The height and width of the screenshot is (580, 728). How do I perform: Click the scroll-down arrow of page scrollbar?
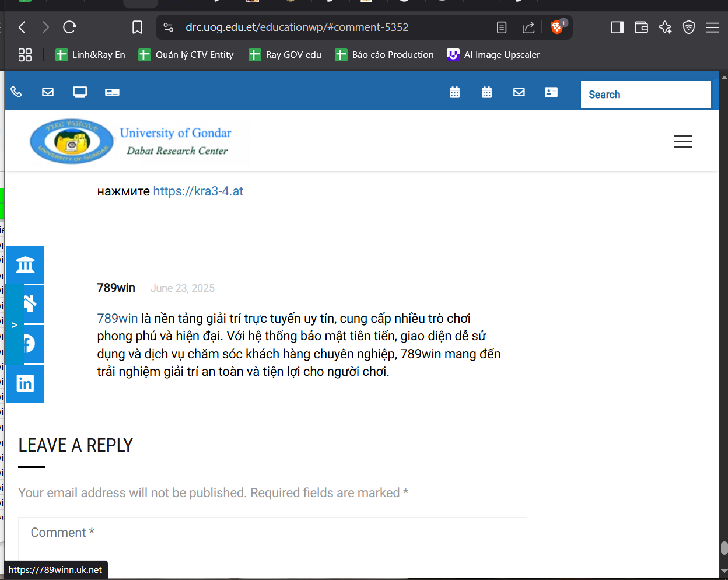[724, 571]
